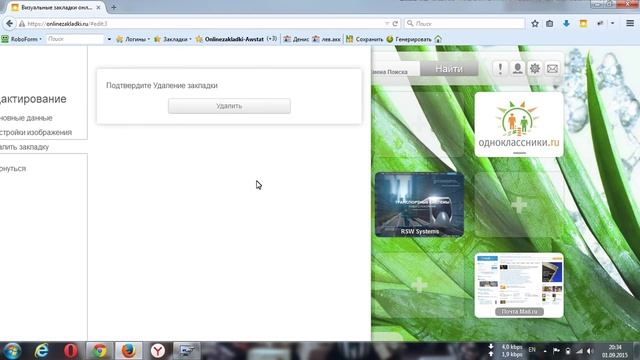The image size is (640, 360).
Task: Expand the add-on dropdown arrow in toolbar
Action: [612, 23]
